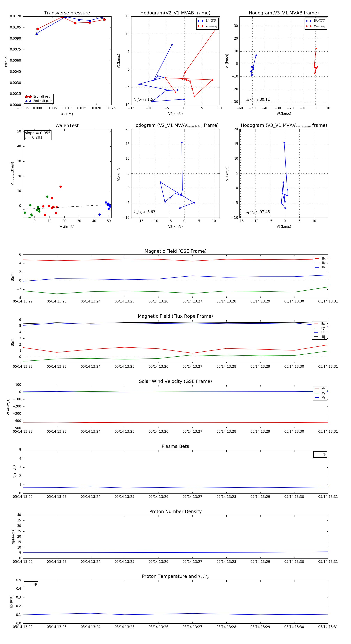Click the 'Vz' legend entry in velocity plot
351x644 pixels.
point(320,398)
